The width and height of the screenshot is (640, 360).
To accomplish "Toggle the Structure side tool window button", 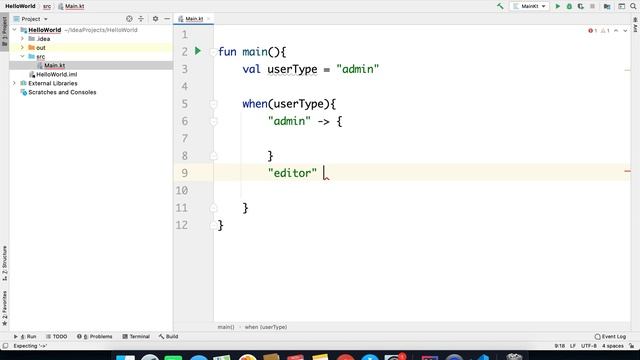I will tap(4, 263).
